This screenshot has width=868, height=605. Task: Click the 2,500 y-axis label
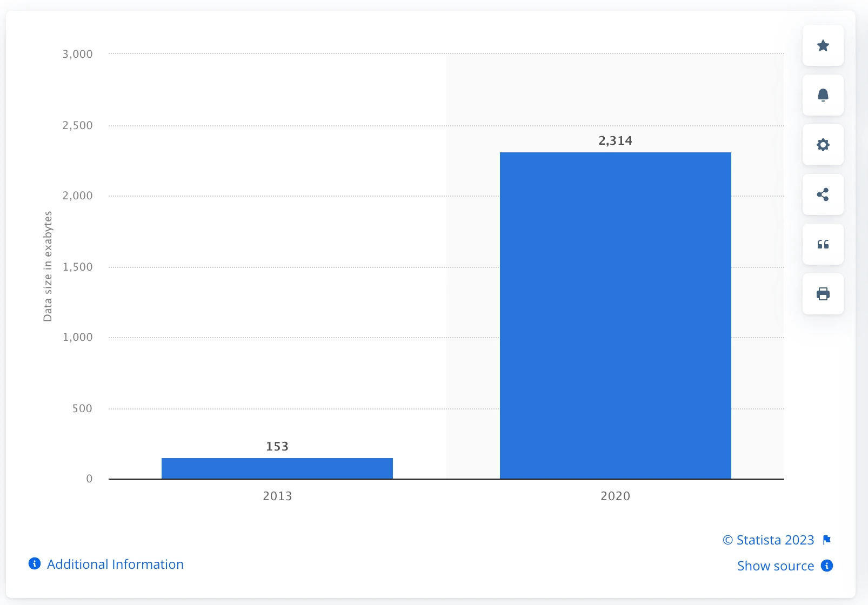77,125
